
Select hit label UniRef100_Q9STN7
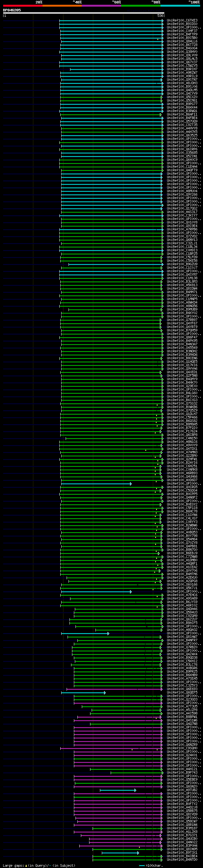182,80
